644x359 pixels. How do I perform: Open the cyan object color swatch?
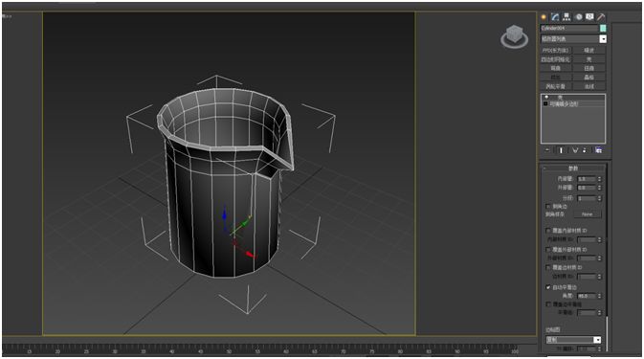click(603, 28)
